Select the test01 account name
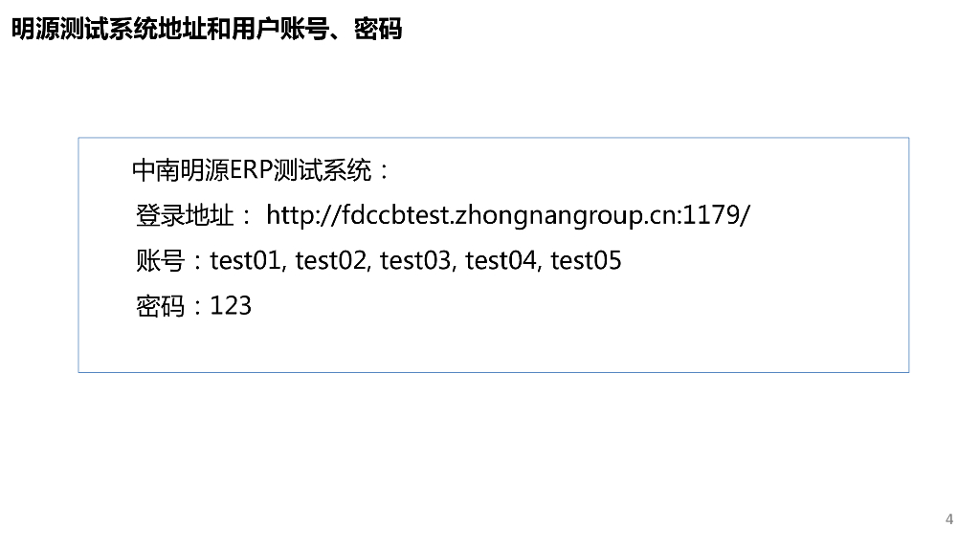980x550 pixels. [x=247, y=260]
